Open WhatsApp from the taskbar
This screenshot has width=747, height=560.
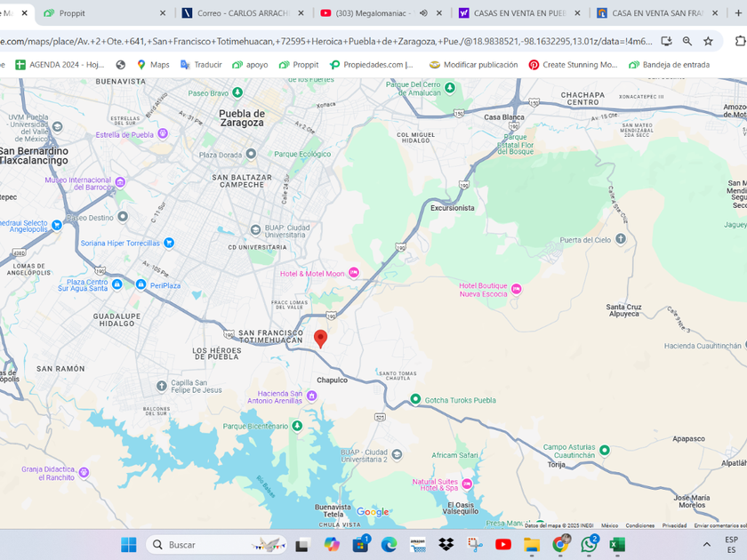pyautogui.click(x=589, y=545)
